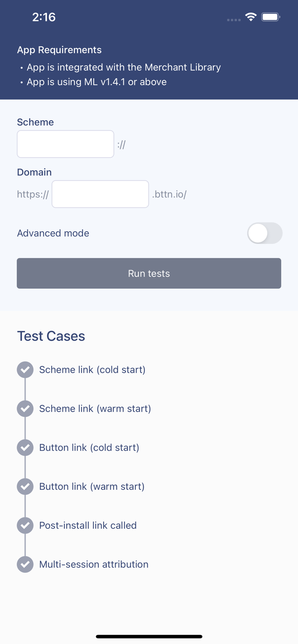
Task: Click the Button link (cold start) checkmark icon
Action: [25, 447]
